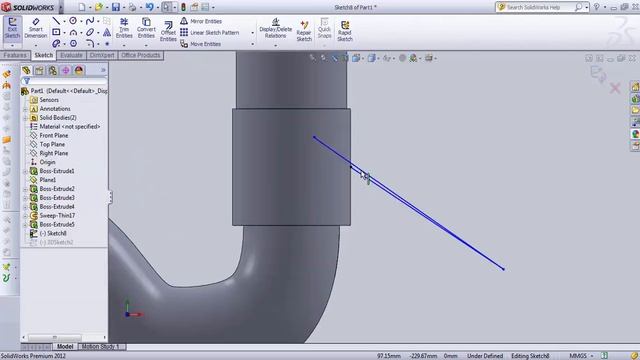Select the Smart Dimension tool

pos(36,28)
